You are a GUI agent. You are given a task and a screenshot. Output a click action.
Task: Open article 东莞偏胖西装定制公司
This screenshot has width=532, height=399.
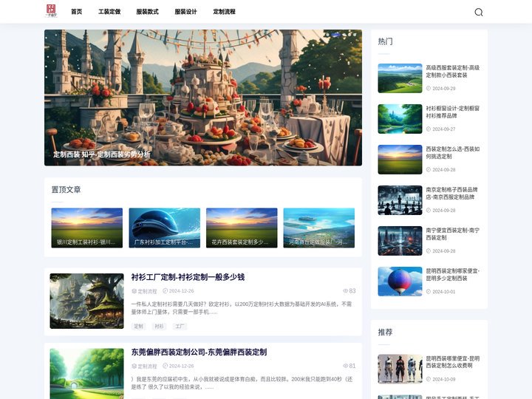199,352
